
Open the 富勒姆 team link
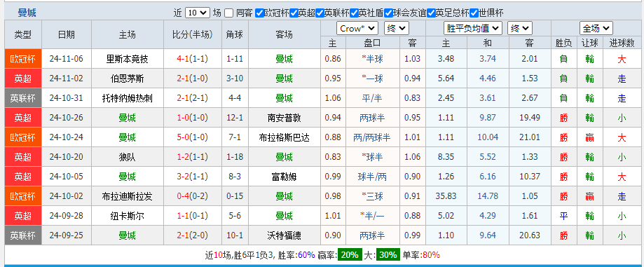point(284,177)
